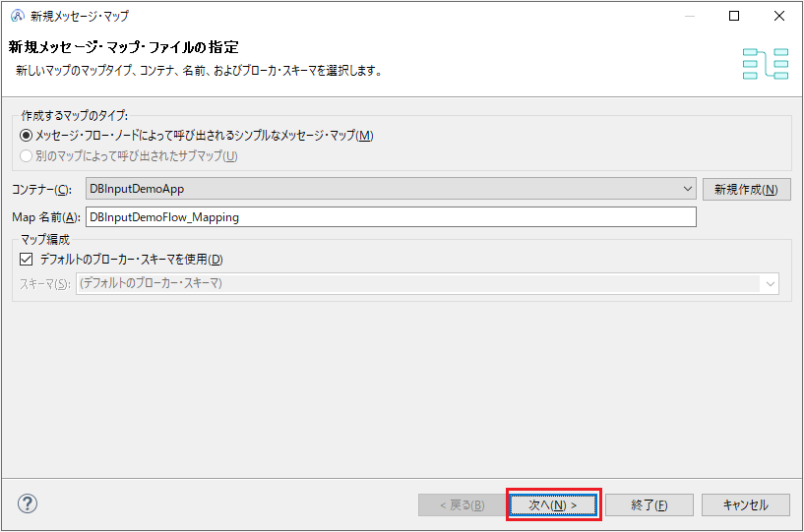The height and width of the screenshot is (532, 804).
Task: Click the Map 名前(A) label
Action: (46, 217)
